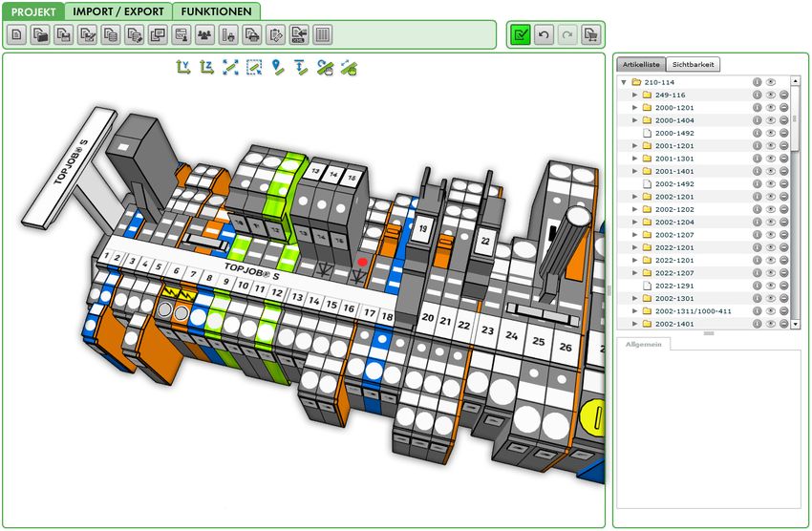Open the FUNKTIONEN tab

point(216,11)
